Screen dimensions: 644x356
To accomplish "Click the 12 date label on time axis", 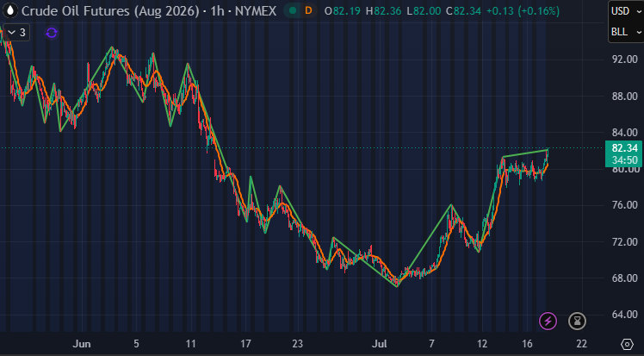I will coord(482,344).
